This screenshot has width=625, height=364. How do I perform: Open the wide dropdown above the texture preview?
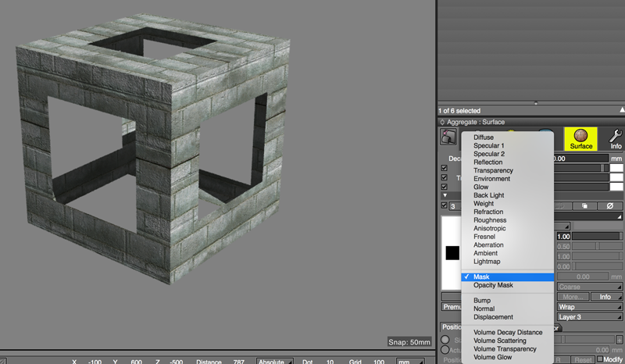click(x=588, y=216)
